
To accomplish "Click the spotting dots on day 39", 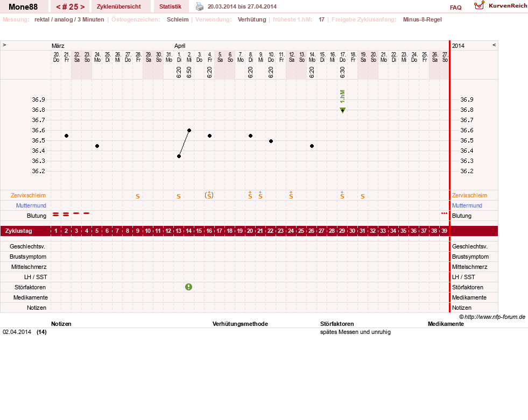I will pos(444,213).
